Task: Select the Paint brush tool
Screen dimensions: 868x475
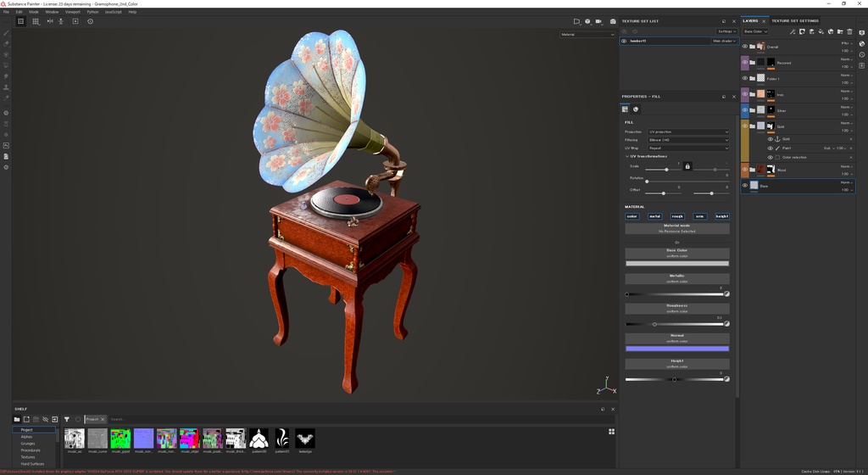Action: point(6,33)
